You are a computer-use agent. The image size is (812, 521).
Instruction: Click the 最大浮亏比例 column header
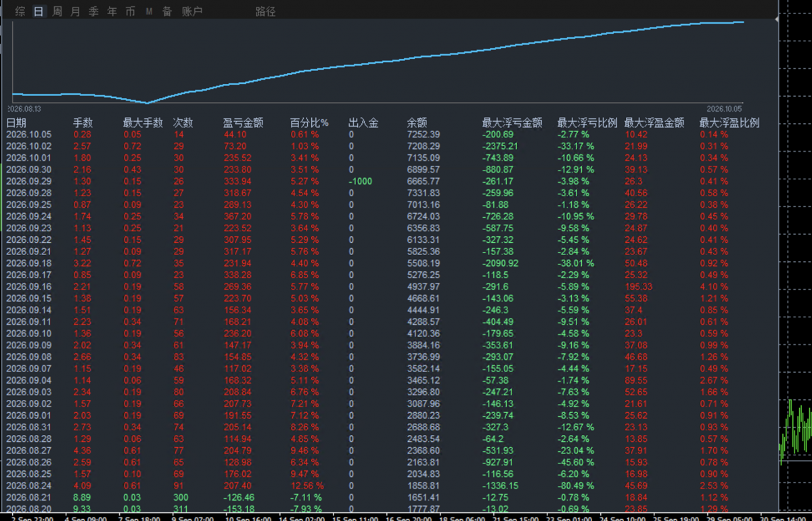point(587,122)
